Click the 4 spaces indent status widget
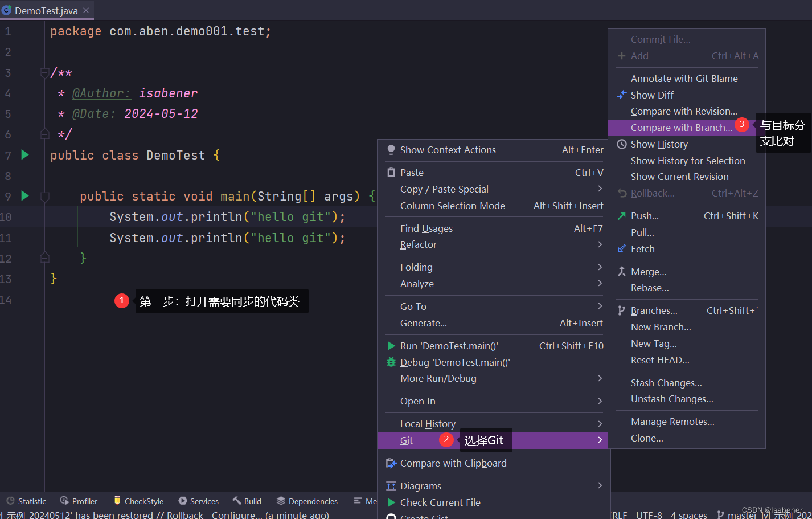The width and height of the screenshot is (812, 519). [x=688, y=514]
